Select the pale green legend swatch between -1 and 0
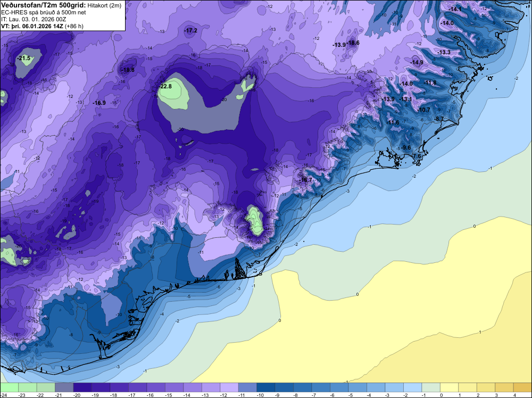This screenshot has width=532, height=398. [x=431, y=387]
